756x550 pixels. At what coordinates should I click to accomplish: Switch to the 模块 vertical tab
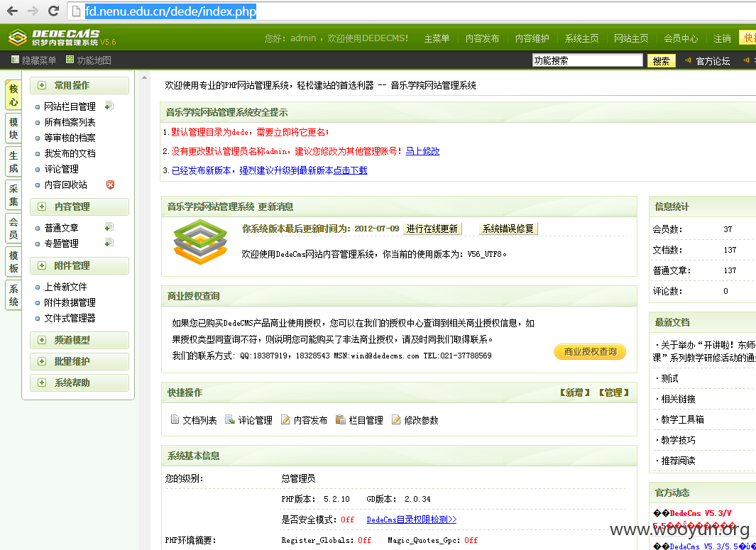coord(13,128)
